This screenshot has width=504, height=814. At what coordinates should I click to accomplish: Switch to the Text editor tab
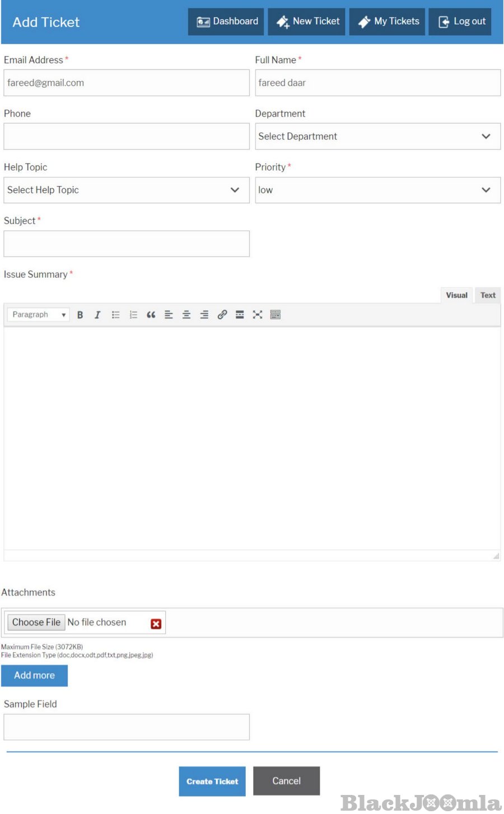click(488, 295)
